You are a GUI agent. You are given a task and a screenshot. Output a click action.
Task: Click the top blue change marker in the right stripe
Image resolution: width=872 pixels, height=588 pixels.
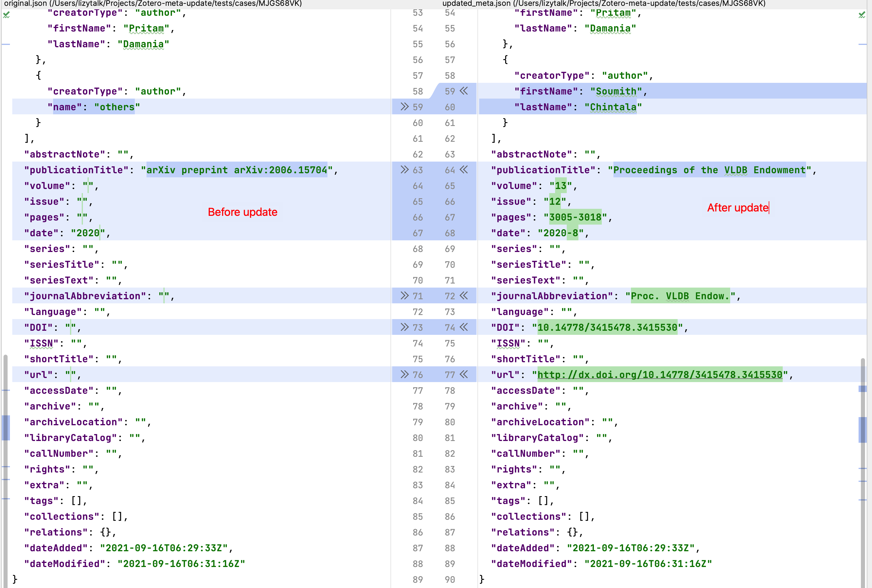click(862, 44)
